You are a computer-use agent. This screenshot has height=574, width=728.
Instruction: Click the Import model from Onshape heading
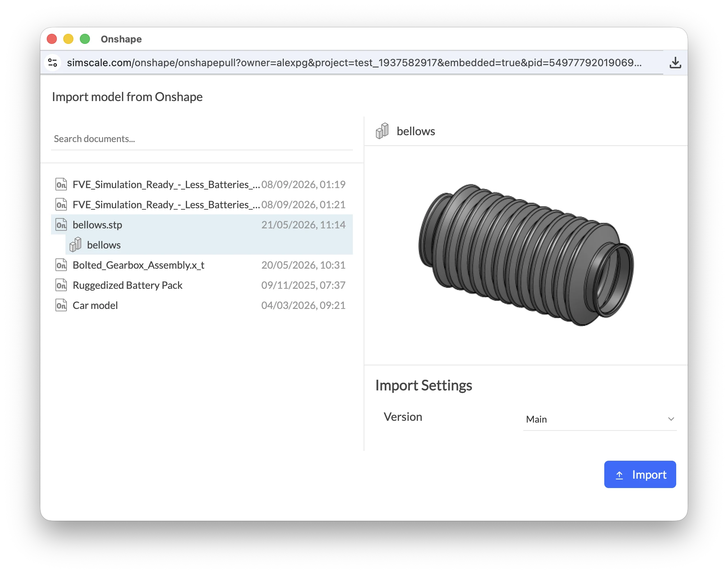coord(127,97)
